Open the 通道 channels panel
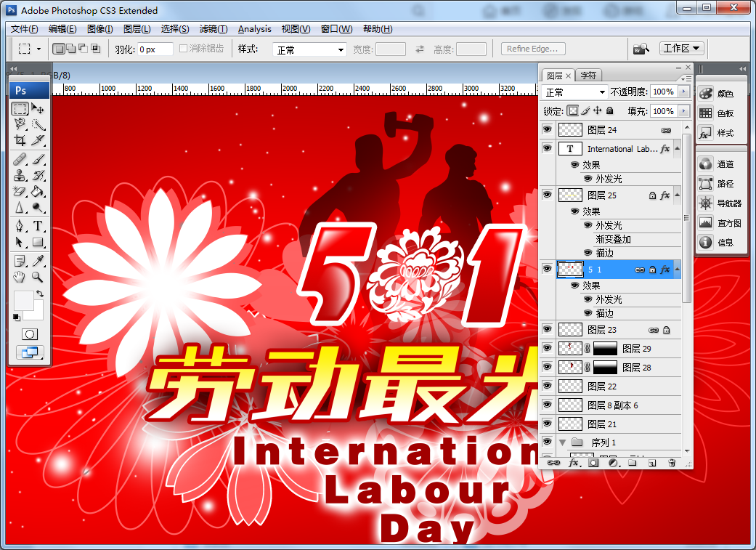756x550 pixels. pos(717,164)
